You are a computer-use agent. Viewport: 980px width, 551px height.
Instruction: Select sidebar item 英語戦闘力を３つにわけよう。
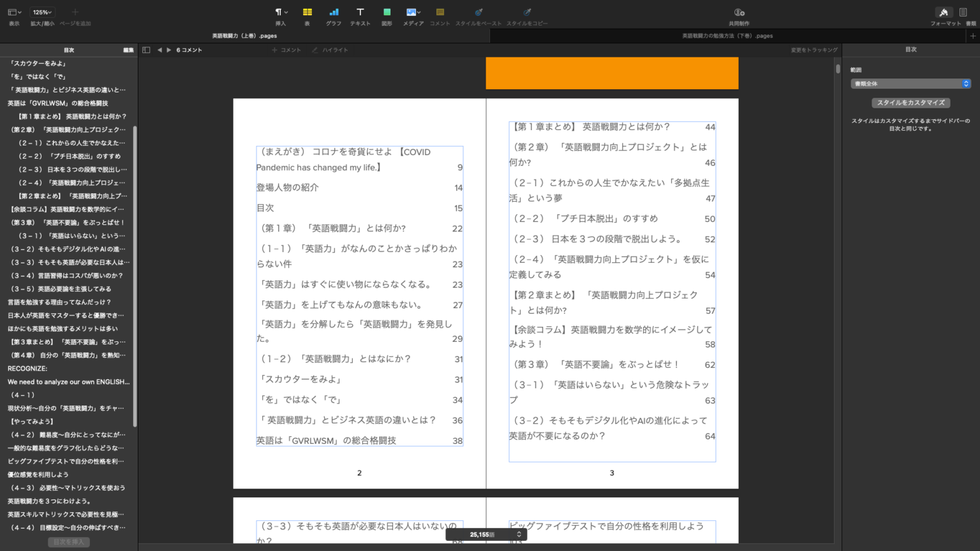click(50, 501)
